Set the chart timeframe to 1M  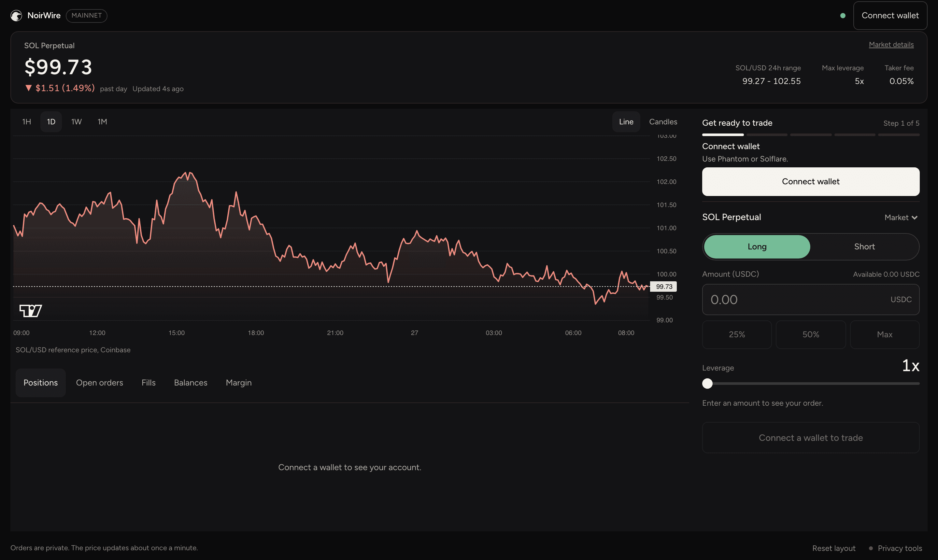[x=102, y=122]
